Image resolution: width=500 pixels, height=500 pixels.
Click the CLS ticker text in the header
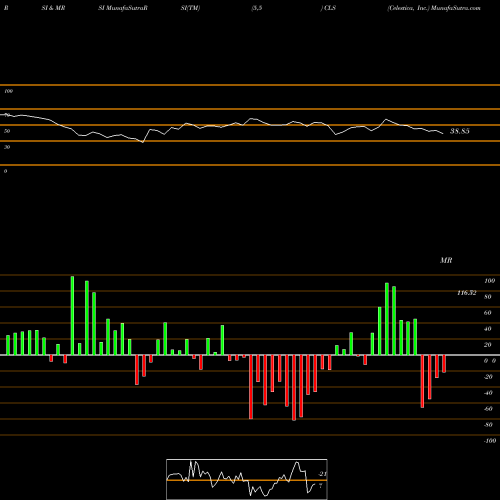(x=330, y=8)
